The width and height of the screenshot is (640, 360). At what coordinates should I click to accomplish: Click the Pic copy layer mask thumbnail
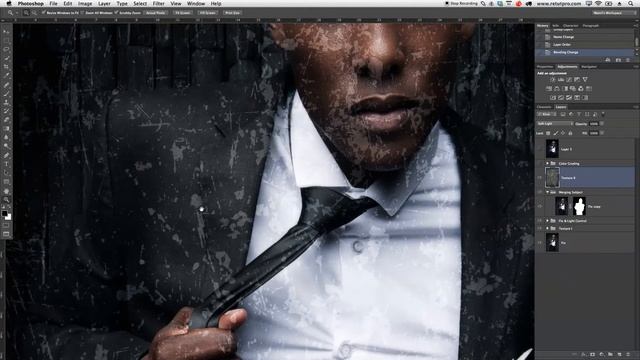[579, 206]
